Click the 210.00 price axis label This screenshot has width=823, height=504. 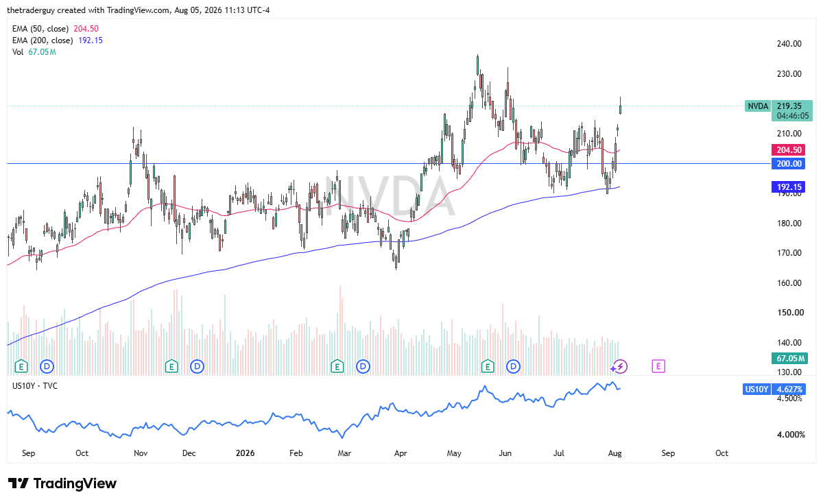789,134
